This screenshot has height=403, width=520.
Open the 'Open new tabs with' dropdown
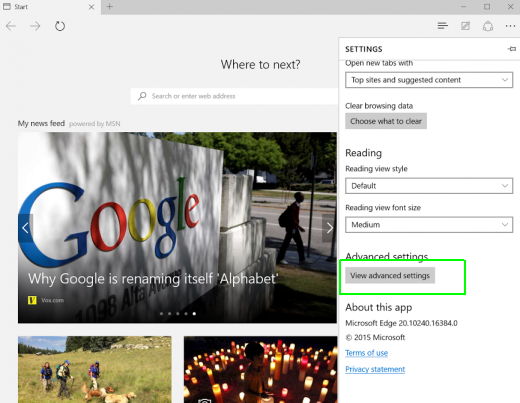(x=429, y=80)
